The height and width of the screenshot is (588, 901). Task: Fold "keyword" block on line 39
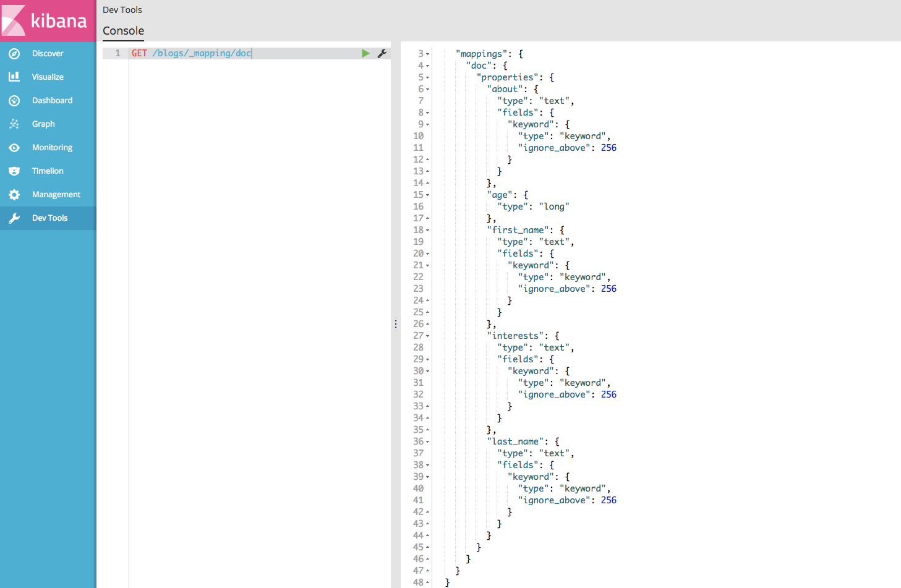click(x=427, y=477)
